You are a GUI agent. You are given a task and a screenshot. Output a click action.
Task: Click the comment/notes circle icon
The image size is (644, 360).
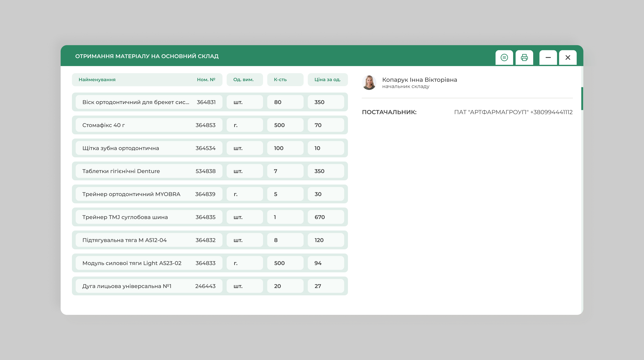point(504,58)
